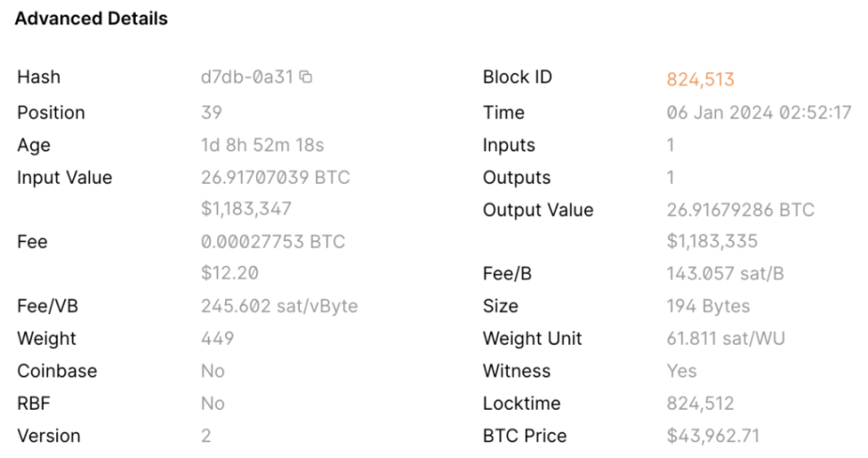Select the Size value 194 Bytes
The image size is (868, 458).
coord(708,306)
